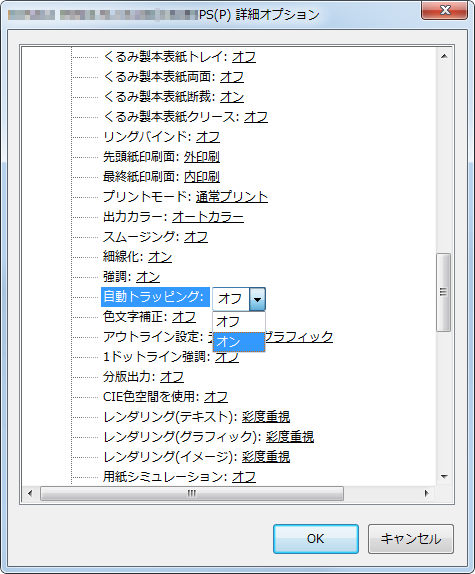Select the CIE色空間を使用 label
The width and height of the screenshot is (475, 574).
151,396
